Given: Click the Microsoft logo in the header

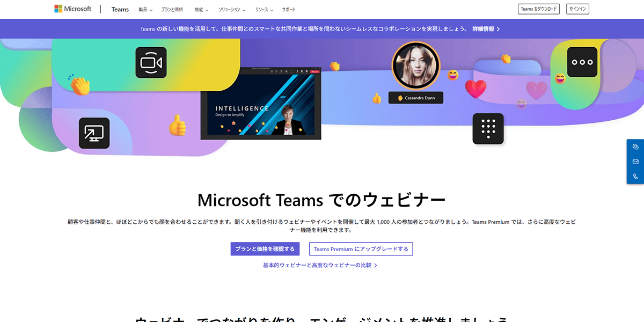Looking at the screenshot, I should (72, 9).
